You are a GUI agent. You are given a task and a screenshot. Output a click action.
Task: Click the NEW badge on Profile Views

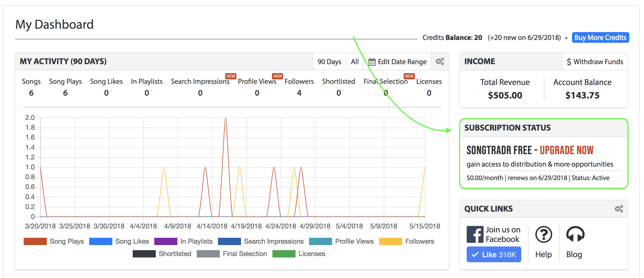[278, 76]
